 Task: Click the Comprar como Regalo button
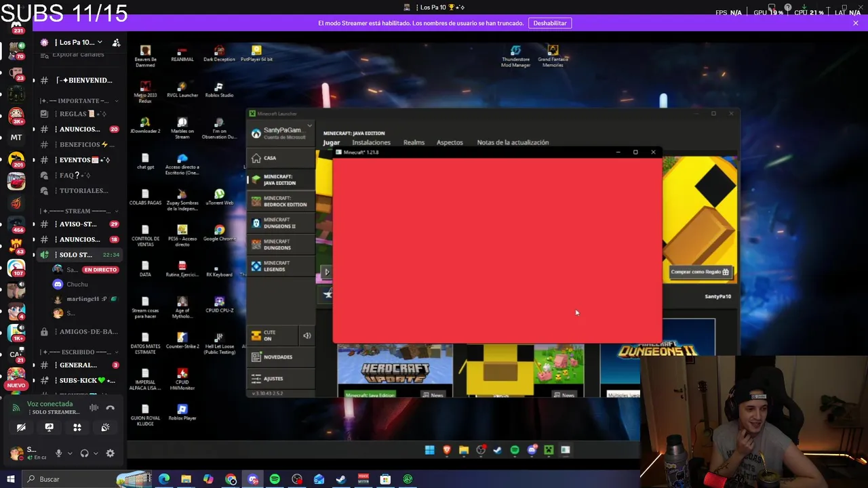point(700,272)
